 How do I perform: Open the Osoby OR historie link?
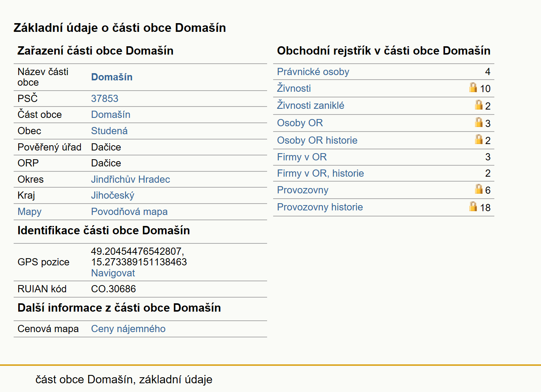317,140
